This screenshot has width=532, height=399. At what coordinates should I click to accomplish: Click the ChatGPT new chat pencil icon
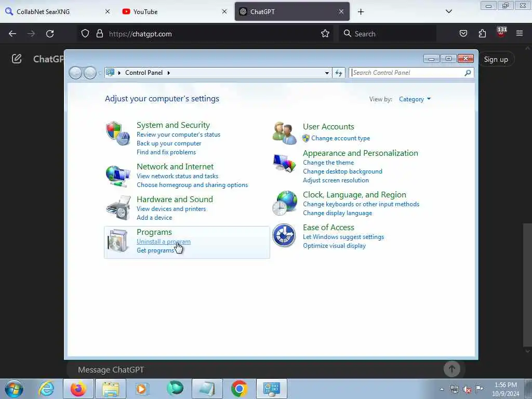[17, 59]
